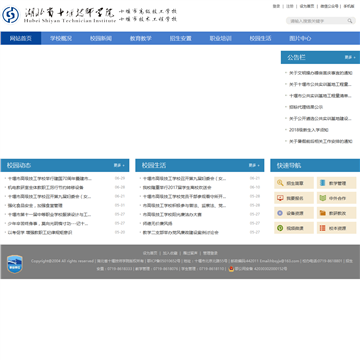
Task: Select 教育教学 in the navigation bar
Action: pos(141,38)
